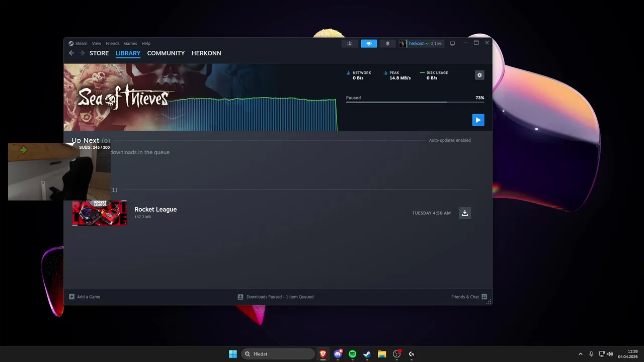Viewport: 644px width, 362px height.
Task: Click the NETWORK 0 B/s stat
Action: click(359, 75)
